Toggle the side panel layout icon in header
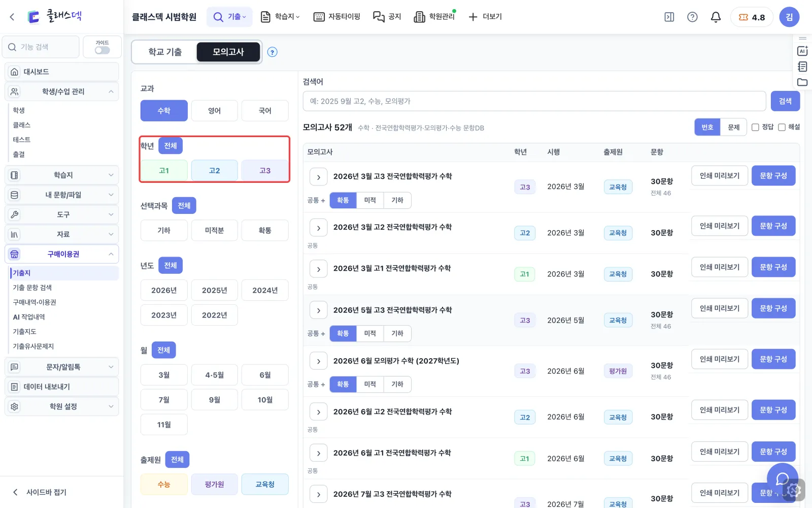Image resolution: width=812 pixels, height=508 pixels. point(669,17)
